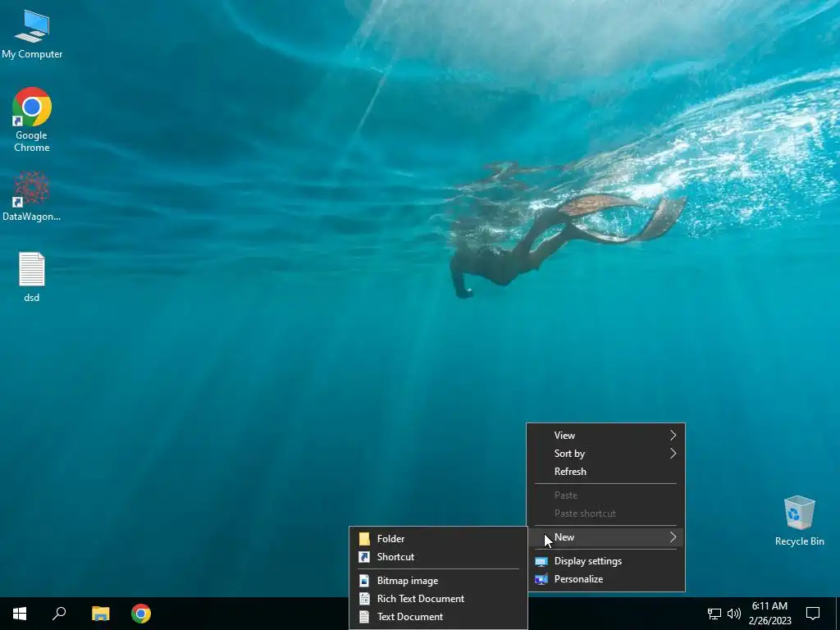The width and height of the screenshot is (840, 630).
Task: Create a new Text Document
Action: tap(438, 617)
